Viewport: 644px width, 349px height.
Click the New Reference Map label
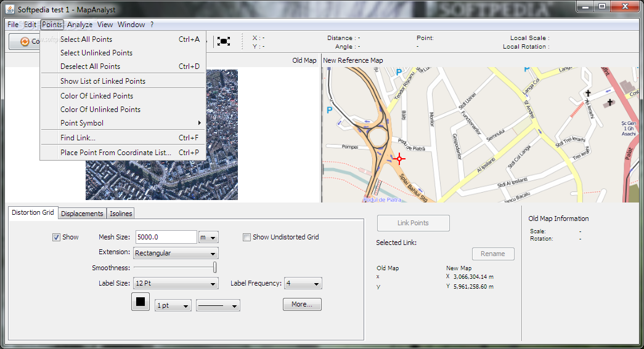pyautogui.click(x=353, y=60)
